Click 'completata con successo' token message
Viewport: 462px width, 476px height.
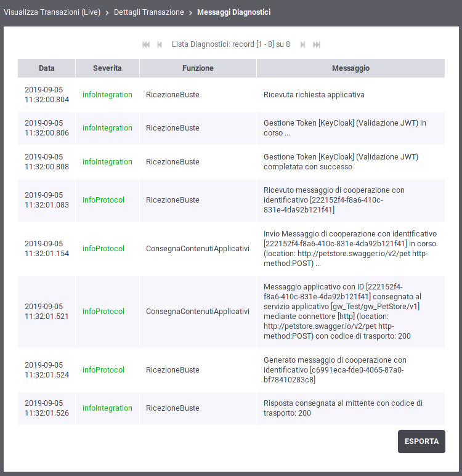[341, 162]
